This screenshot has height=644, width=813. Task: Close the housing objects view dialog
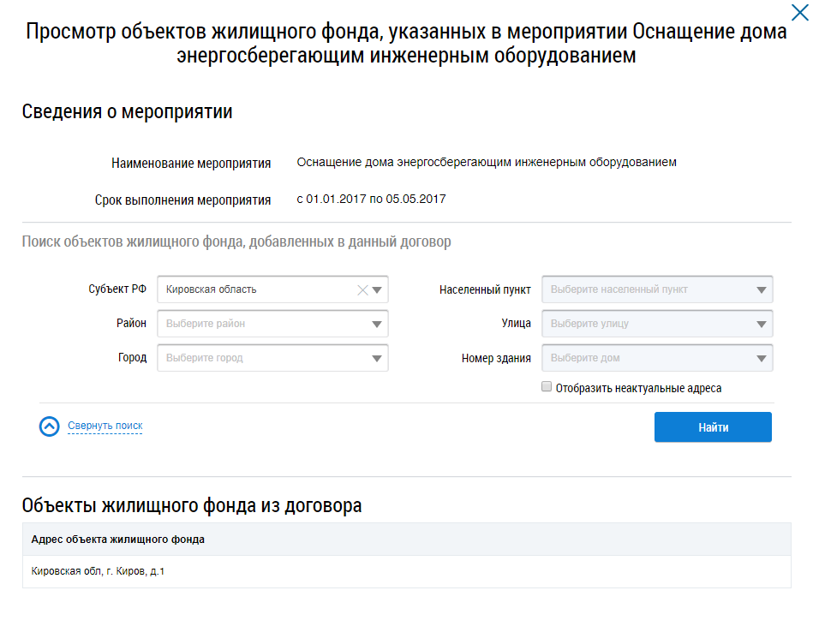pos(798,11)
